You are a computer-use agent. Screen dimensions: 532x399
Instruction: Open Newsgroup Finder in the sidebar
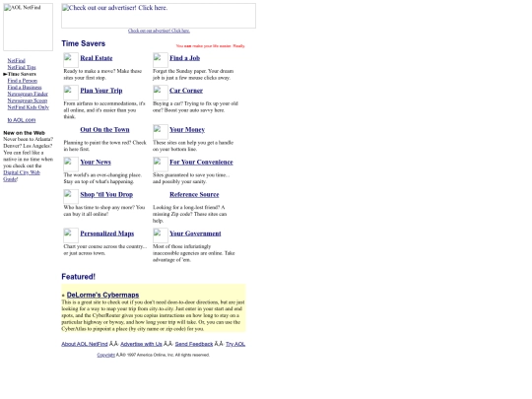point(28,94)
